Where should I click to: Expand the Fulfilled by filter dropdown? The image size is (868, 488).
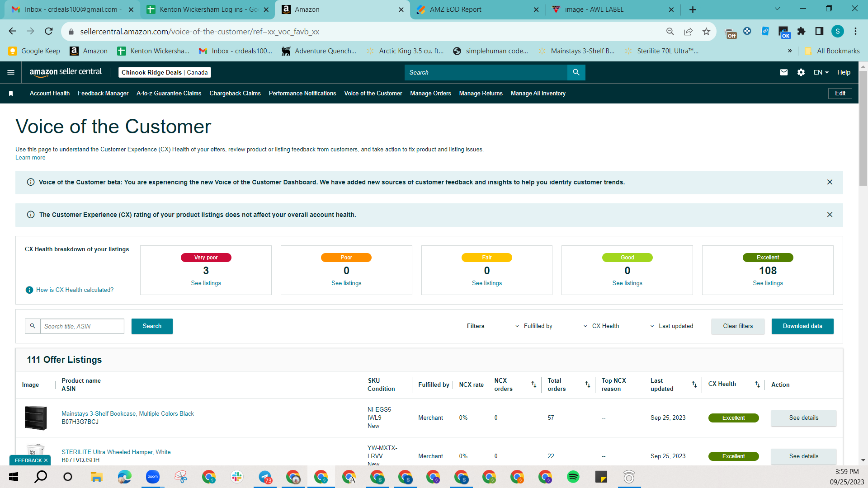point(533,326)
